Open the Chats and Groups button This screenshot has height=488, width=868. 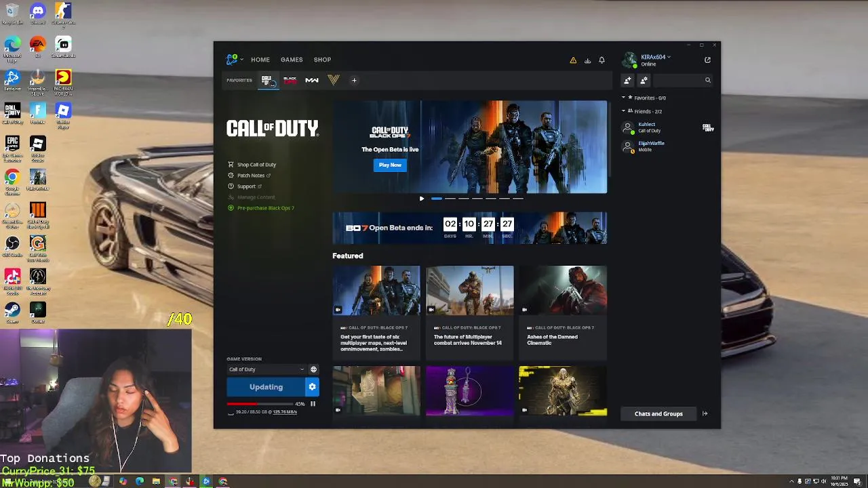click(658, 413)
